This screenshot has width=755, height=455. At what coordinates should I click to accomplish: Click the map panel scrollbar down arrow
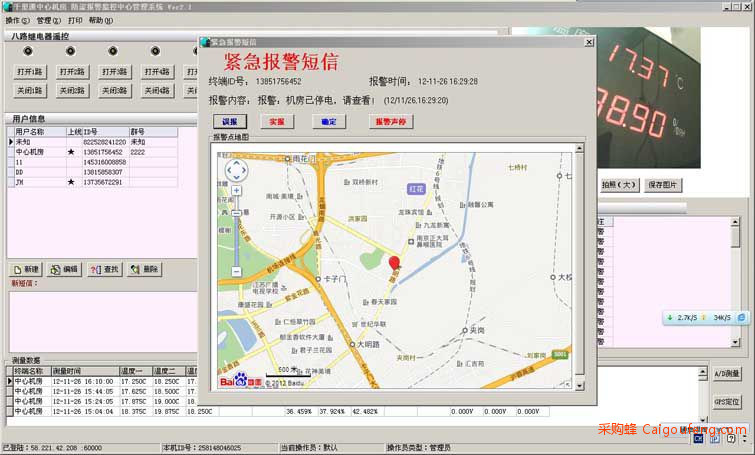(579, 386)
